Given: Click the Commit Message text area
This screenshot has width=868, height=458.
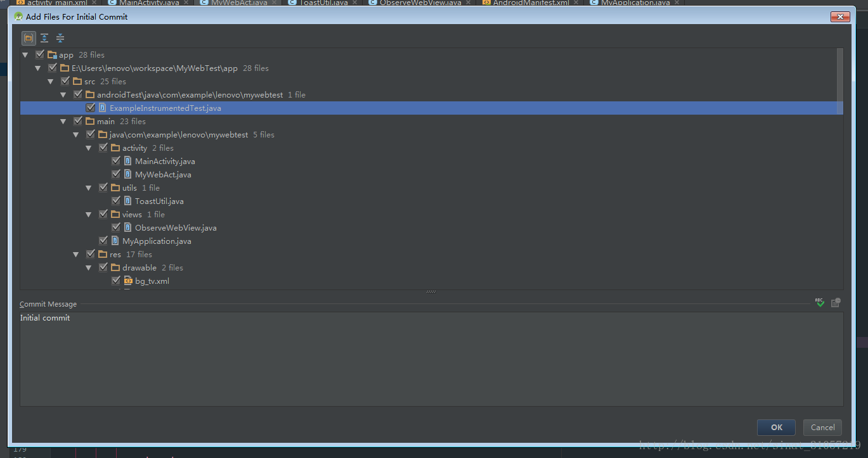Looking at the screenshot, I should click(x=431, y=359).
